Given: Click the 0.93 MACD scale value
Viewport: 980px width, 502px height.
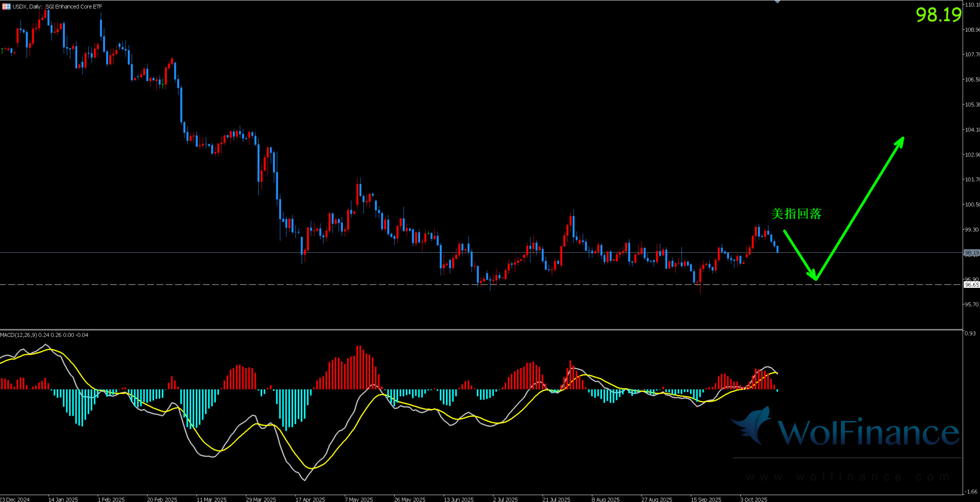Looking at the screenshot, I should click(970, 333).
